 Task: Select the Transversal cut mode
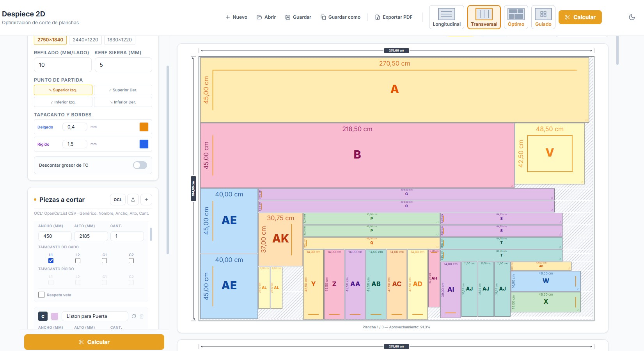pyautogui.click(x=484, y=17)
